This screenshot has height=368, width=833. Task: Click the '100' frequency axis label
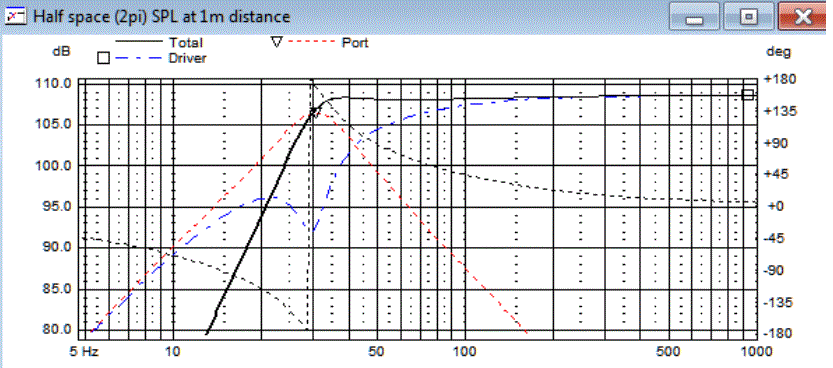pos(465,352)
